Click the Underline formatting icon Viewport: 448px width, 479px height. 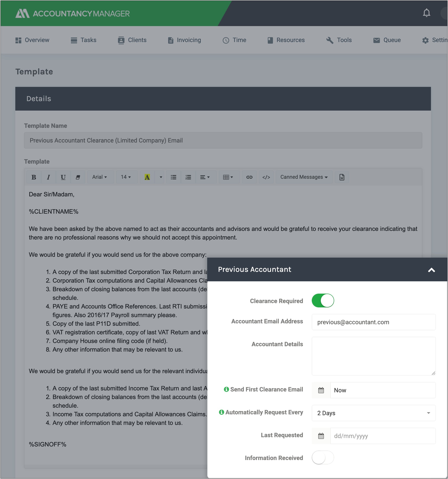click(63, 177)
